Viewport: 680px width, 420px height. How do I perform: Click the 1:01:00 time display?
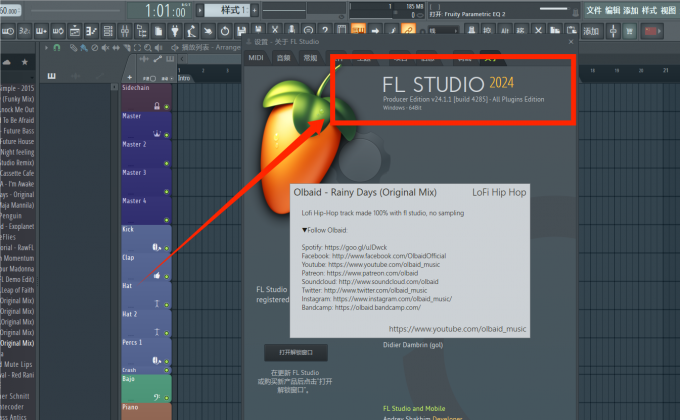[164, 10]
